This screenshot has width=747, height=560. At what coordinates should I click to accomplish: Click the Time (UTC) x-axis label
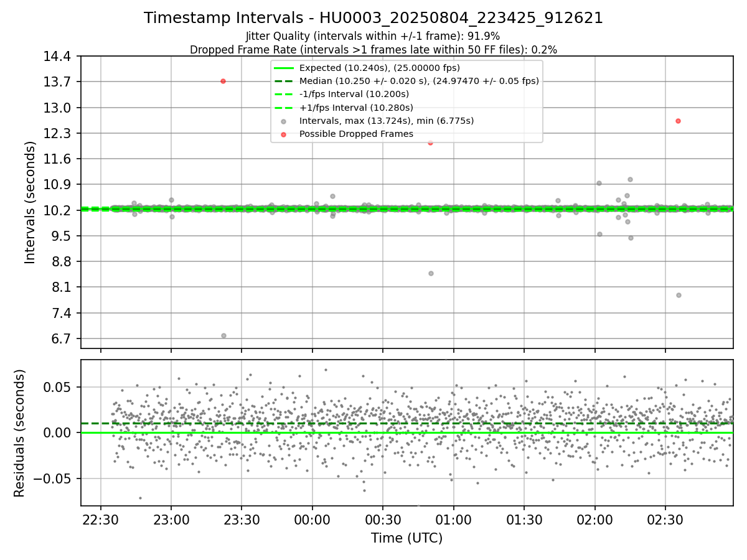click(x=406, y=538)
